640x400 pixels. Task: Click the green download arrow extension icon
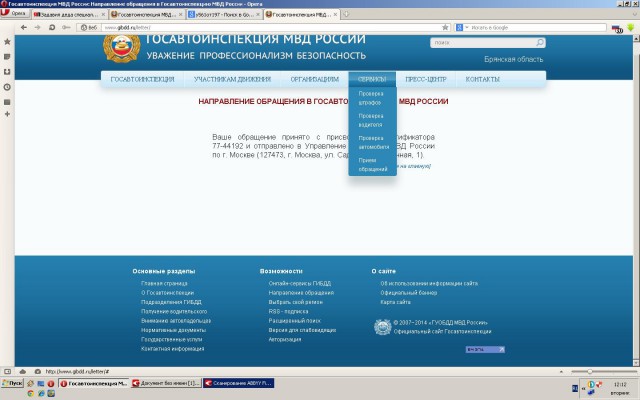[x=631, y=28]
